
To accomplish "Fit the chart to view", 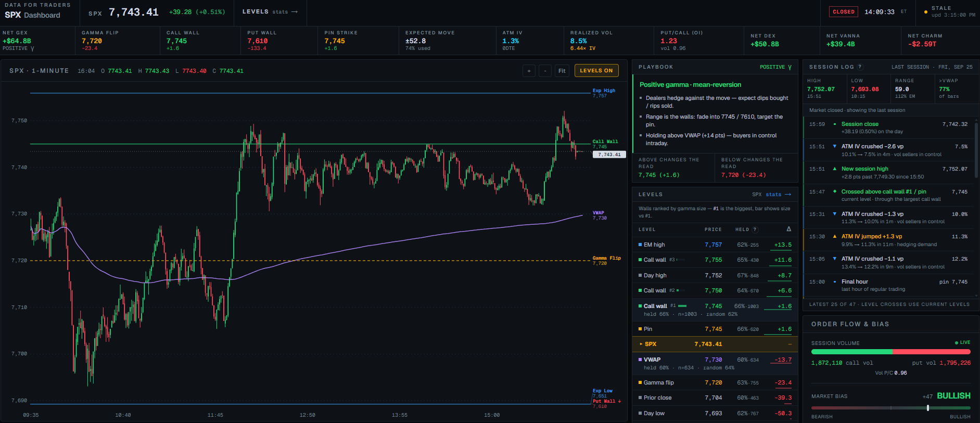I will pos(562,71).
